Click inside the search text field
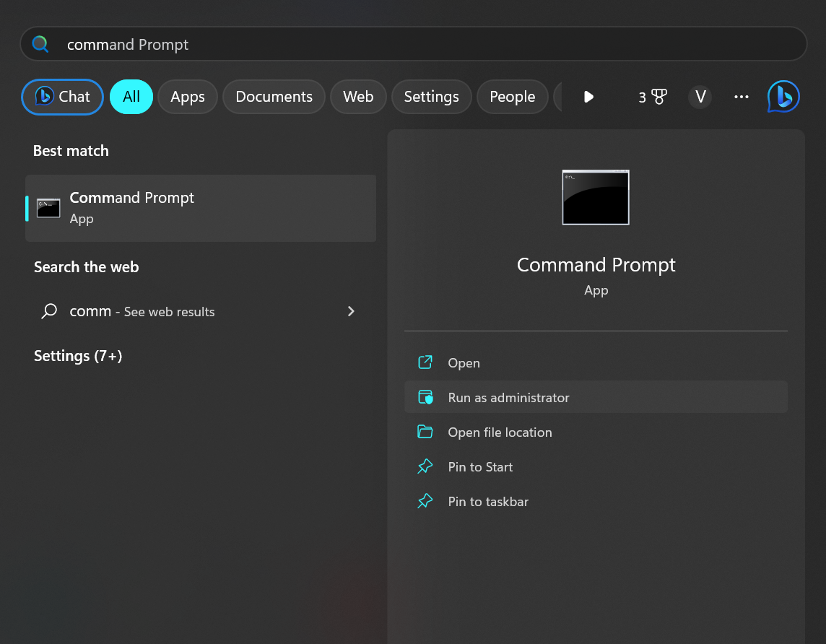 (x=433, y=44)
